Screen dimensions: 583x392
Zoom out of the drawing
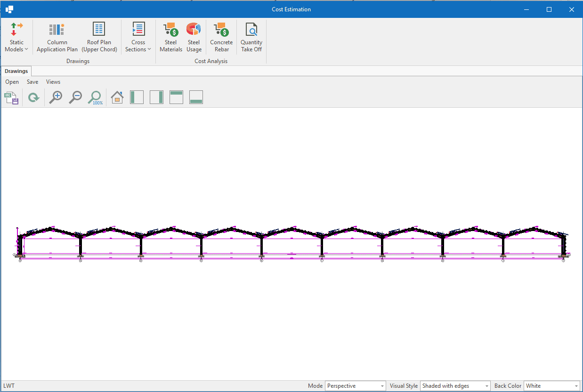(75, 97)
